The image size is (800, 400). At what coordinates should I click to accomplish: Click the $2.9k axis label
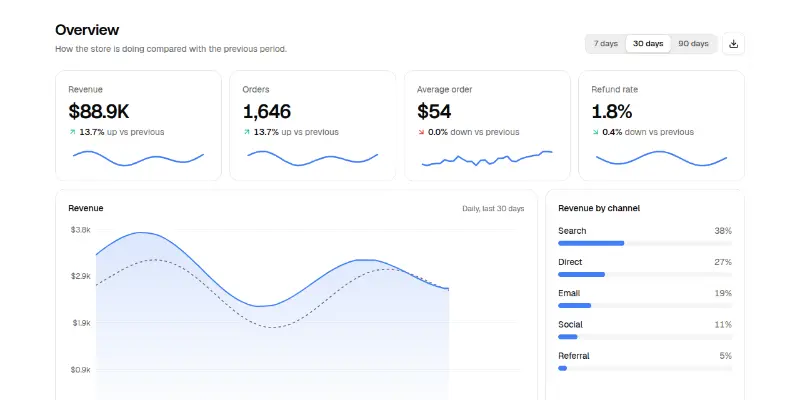[x=81, y=276]
